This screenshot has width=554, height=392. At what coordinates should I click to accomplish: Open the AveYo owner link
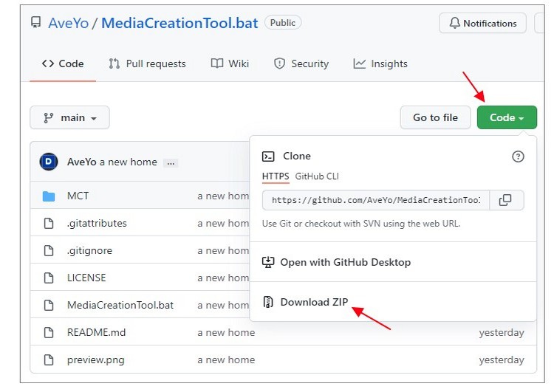[69, 23]
